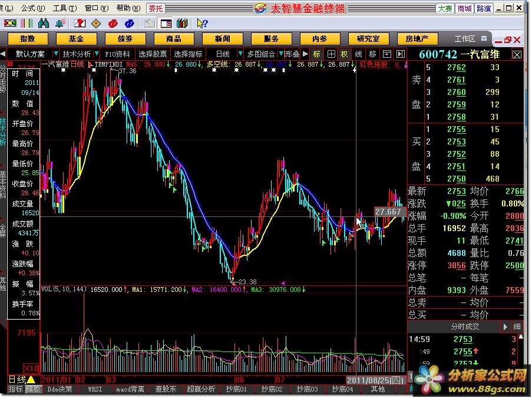532x398 pixels.
Task: Click the 大赛 button
Action: tap(445, 8)
